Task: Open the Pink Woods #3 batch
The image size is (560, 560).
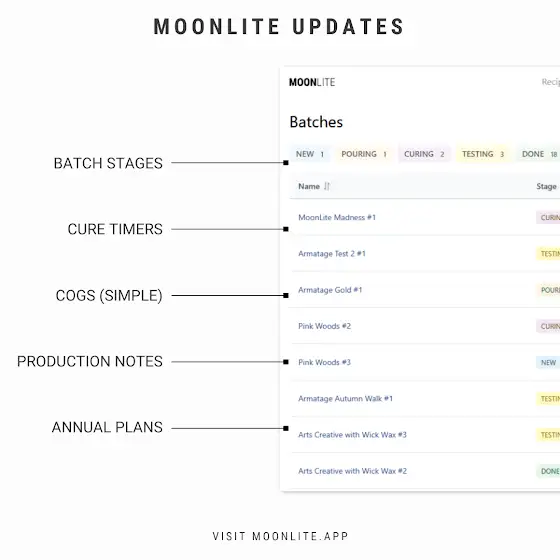Action: click(x=324, y=362)
